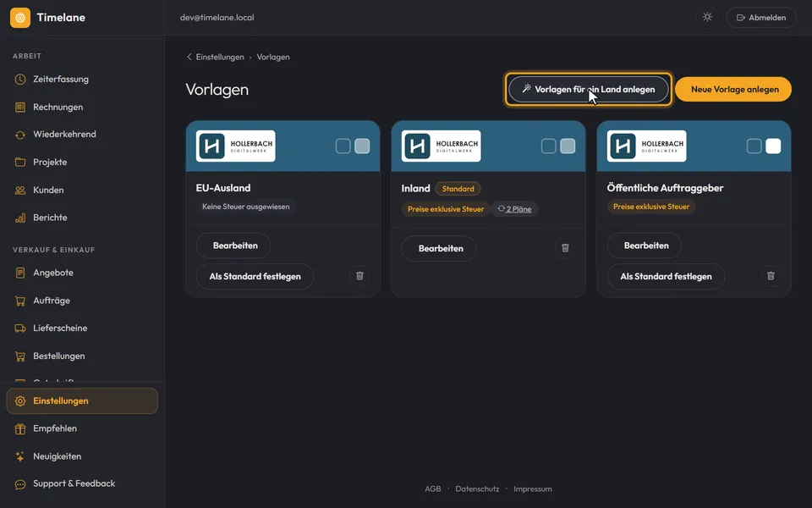812x508 pixels.
Task: Set Öffentliche Auftraggeber as standard template
Action: [666, 276]
